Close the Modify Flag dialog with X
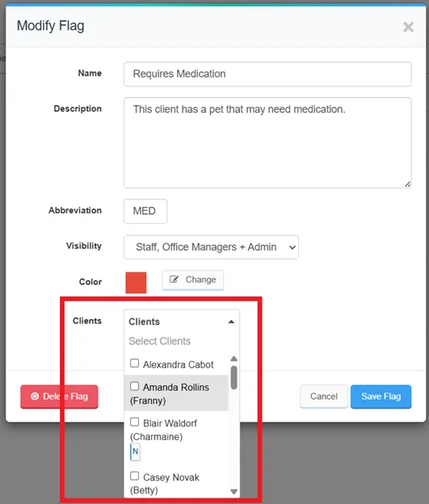Image resolution: width=429 pixels, height=504 pixels. (x=408, y=27)
